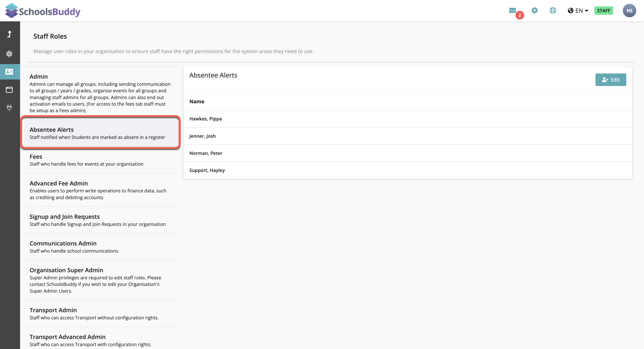Image resolution: width=644 pixels, height=349 pixels.
Task: Open the help lifebuoy icon
Action: [553, 11]
